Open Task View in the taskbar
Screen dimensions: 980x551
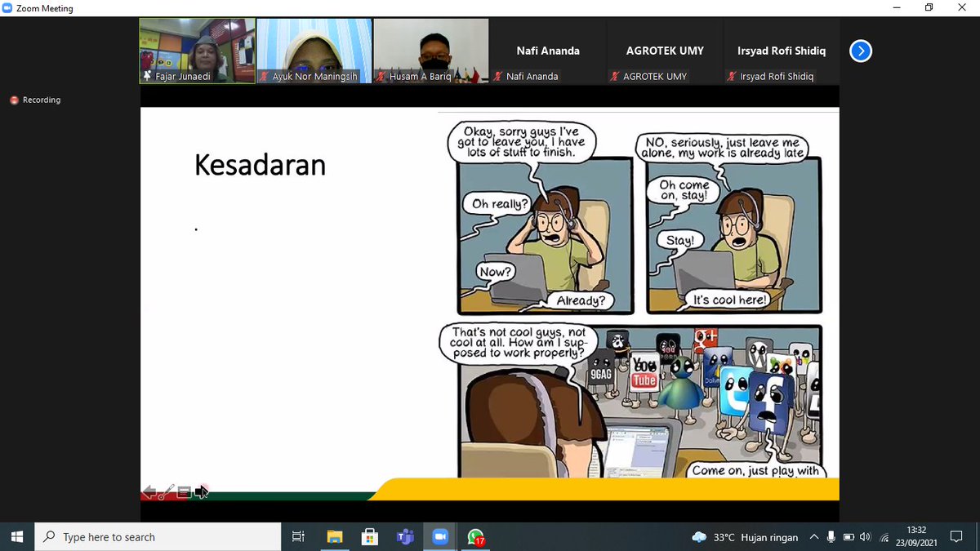(298, 537)
